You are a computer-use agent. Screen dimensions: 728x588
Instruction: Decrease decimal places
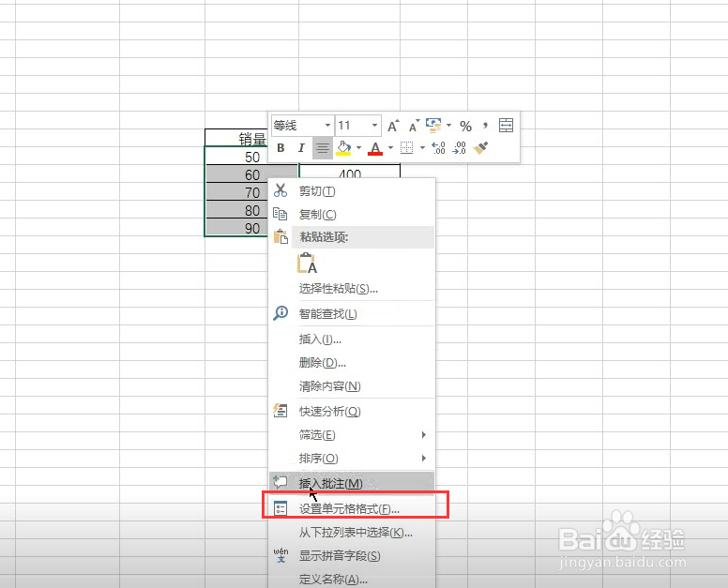pos(459,148)
